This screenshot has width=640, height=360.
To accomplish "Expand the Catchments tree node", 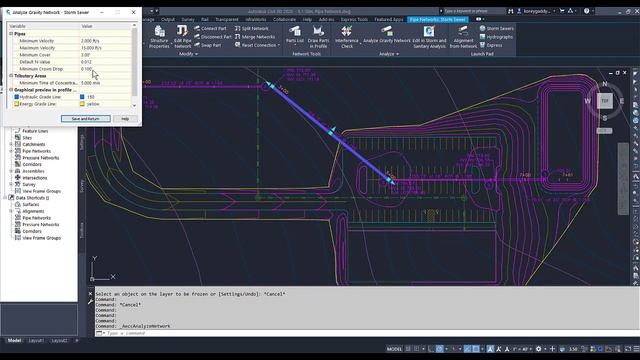I will point(11,144).
